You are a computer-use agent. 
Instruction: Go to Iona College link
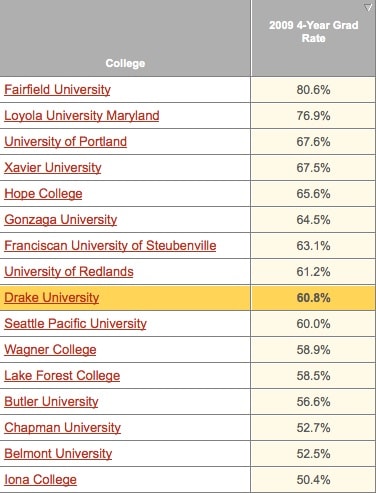tap(40, 480)
